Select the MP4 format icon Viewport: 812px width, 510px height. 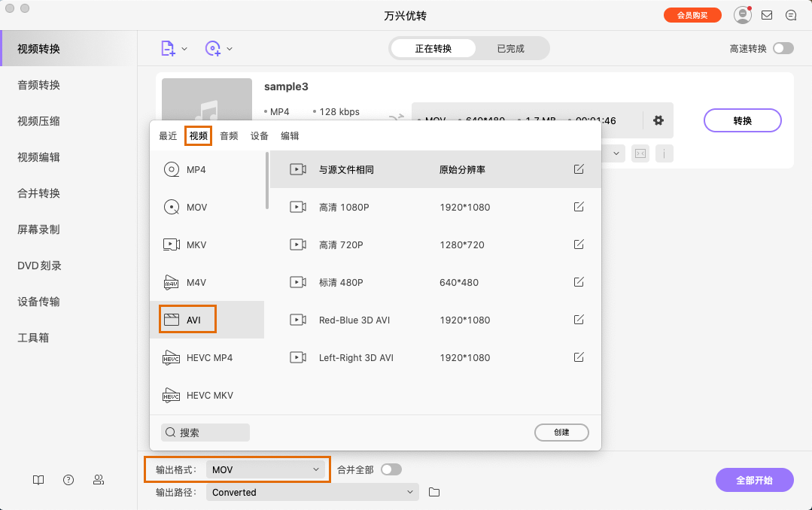pos(171,169)
